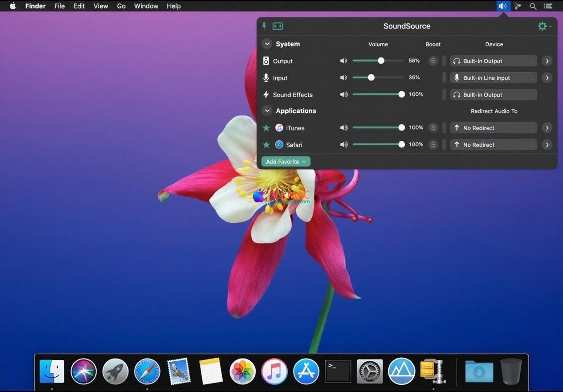Launch System Preferences from the Dock

click(x=370, y=371)
